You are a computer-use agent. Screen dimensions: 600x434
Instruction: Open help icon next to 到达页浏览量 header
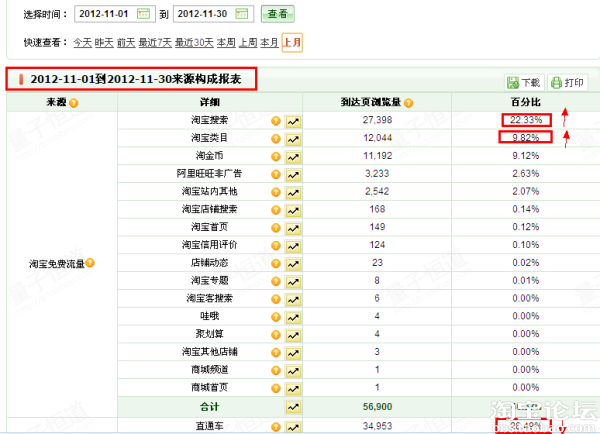408,103
